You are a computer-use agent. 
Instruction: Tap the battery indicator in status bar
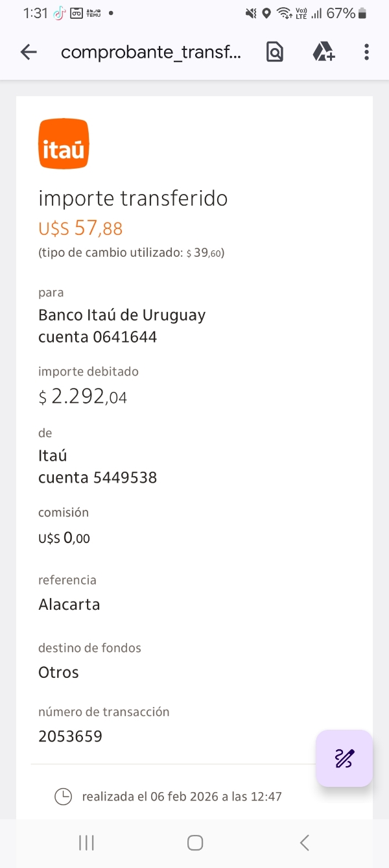(362, 13)
